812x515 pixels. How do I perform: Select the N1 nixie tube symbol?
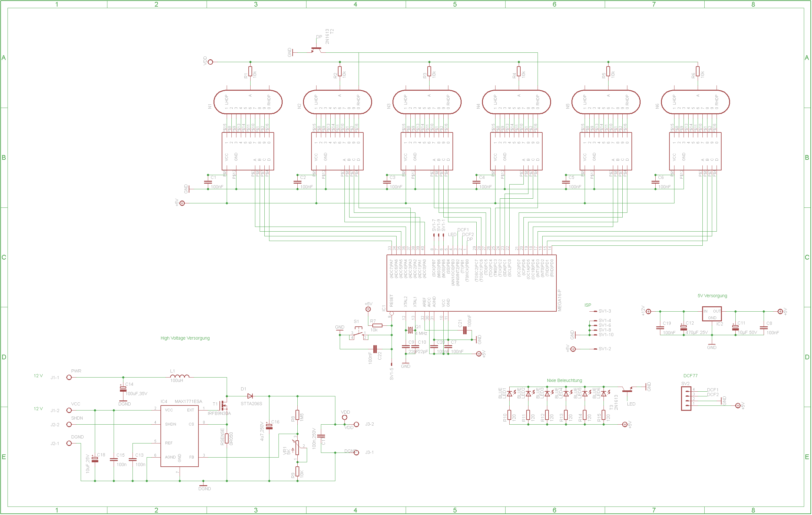click(248, 102)
